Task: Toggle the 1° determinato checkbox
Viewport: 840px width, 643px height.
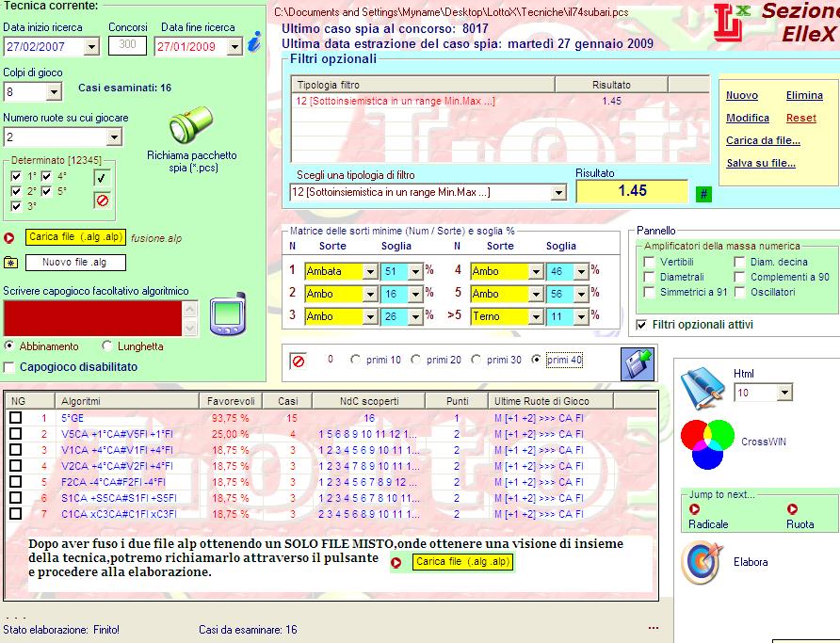Action: [17, 176]
